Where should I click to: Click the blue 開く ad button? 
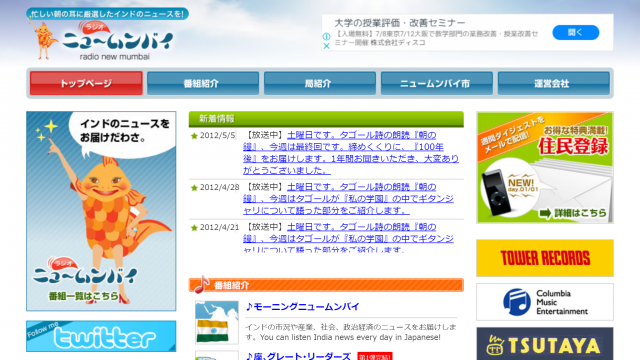[x=576, y=33]
